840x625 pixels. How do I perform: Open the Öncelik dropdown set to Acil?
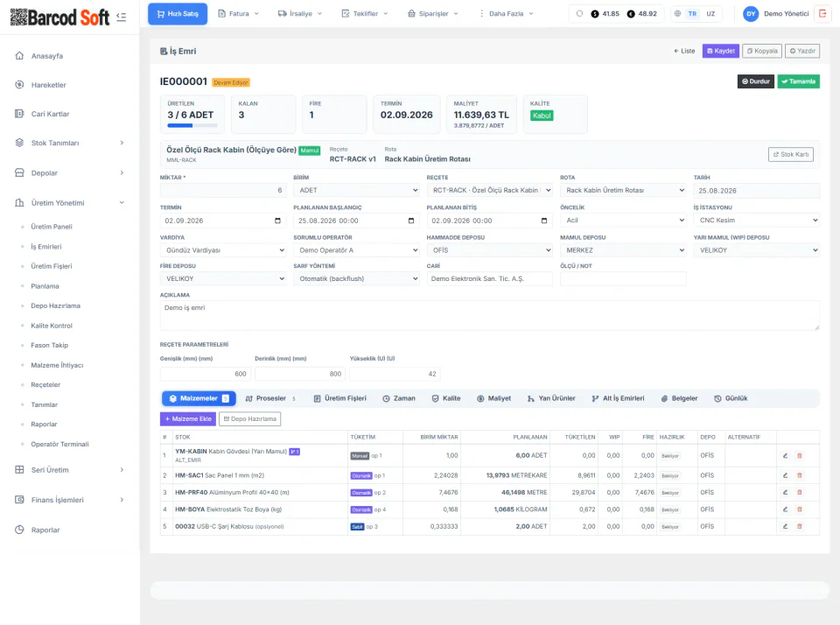point(623,221)
